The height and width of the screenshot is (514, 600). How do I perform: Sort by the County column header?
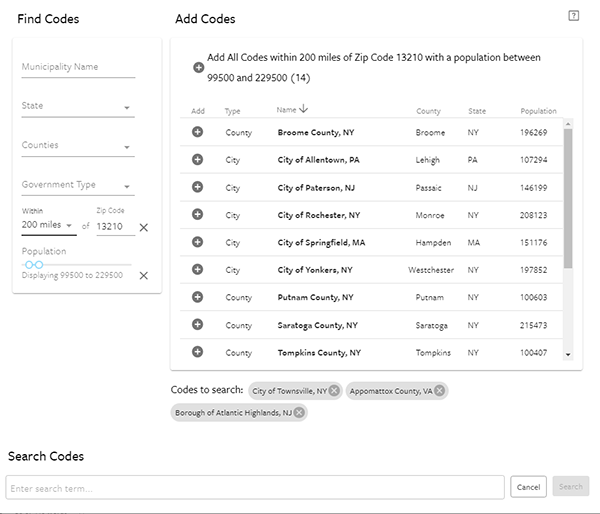pos(428,111)
